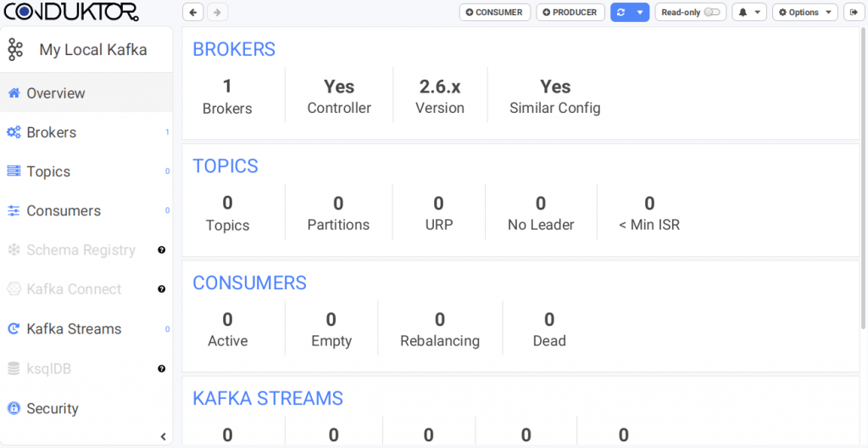Toggle the Read-only switch
This screenshot has width=868, height=448.
(711, 13)
